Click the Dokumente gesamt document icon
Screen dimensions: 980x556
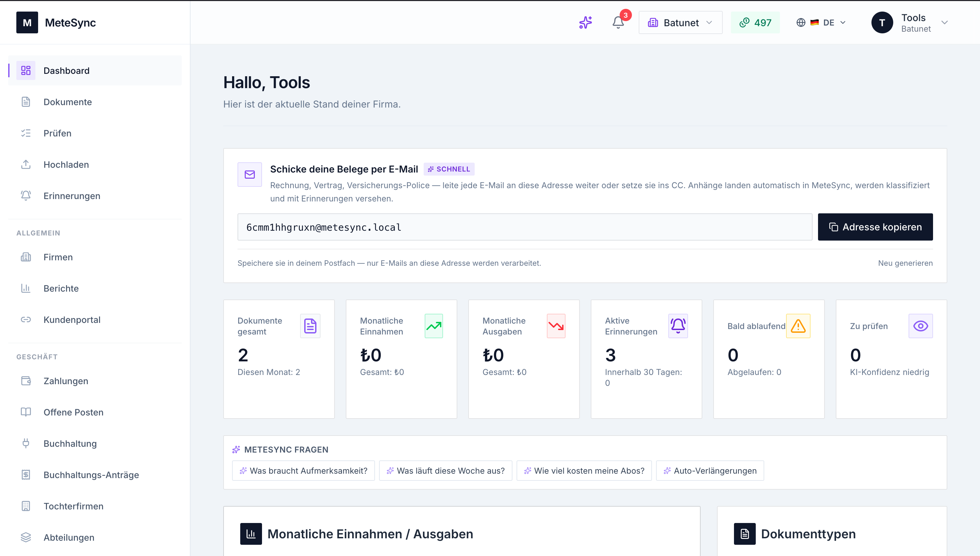tap(310, 326)
